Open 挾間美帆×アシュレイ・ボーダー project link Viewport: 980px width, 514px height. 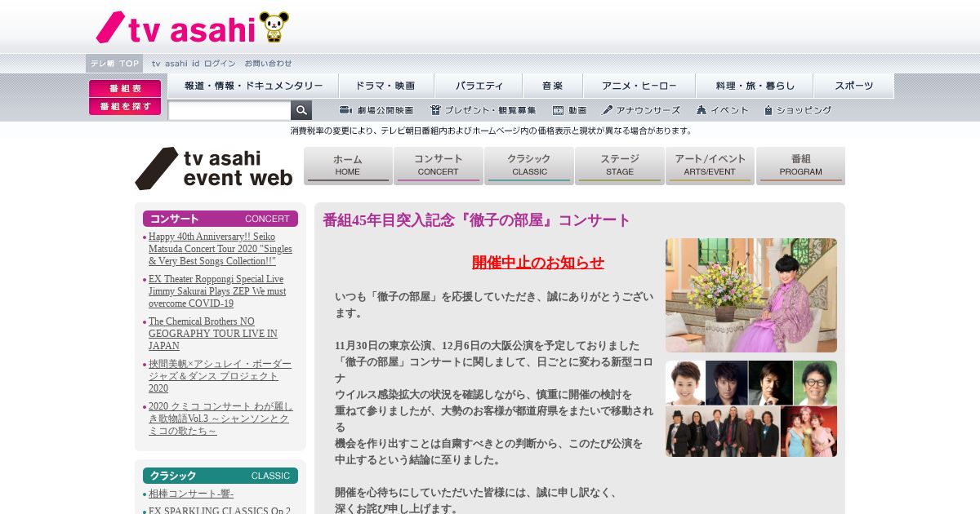point(220,376)
